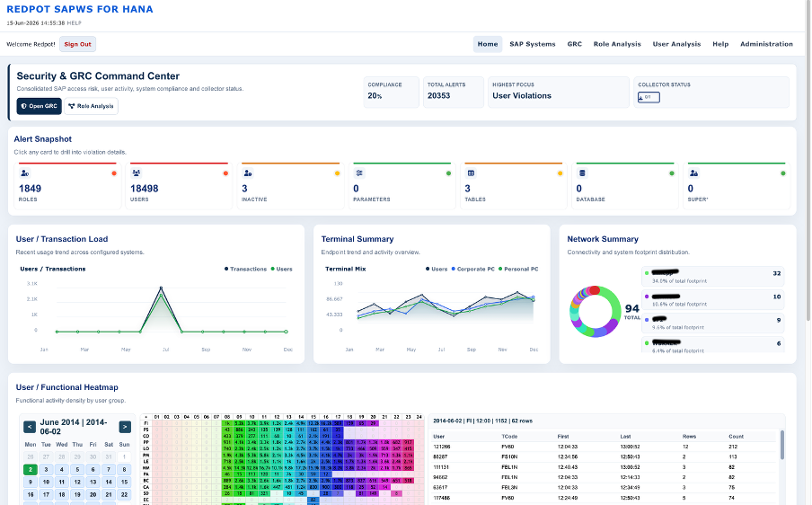Image resolution: width=812 pixels, height=505 pixels.
Task: Click the Inactive alert card icon
Action: (x=248, y=173)
